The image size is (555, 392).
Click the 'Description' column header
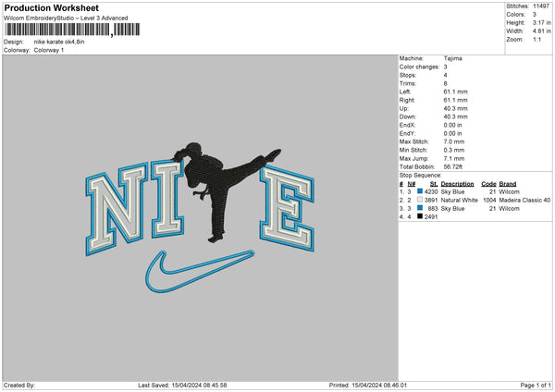(x=457, y=184)
